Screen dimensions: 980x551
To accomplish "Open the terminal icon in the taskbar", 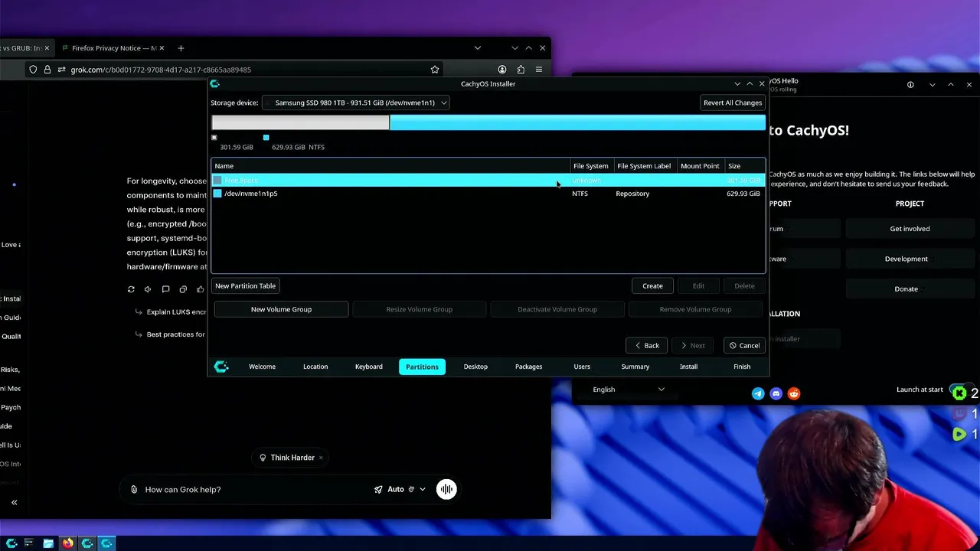I will coord(29,543).
